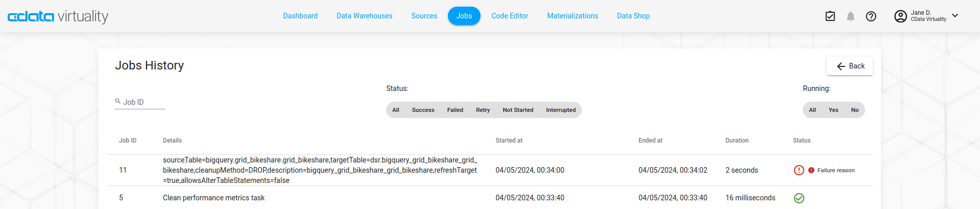Click the Job ID search field
Viewport: 980px width, 209px height.
(143, 102)
